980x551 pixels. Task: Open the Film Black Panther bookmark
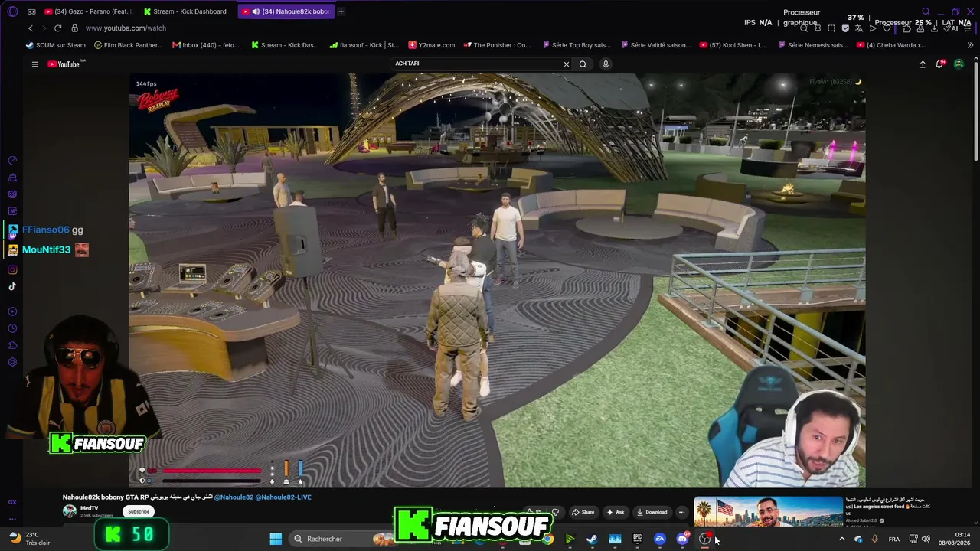pyautogui.click(x=128, y=45)
